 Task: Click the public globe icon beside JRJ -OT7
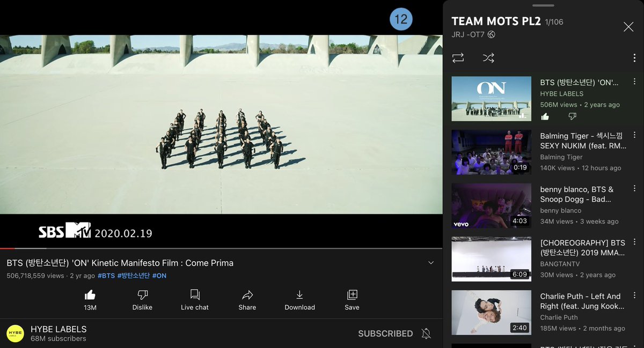491,35
